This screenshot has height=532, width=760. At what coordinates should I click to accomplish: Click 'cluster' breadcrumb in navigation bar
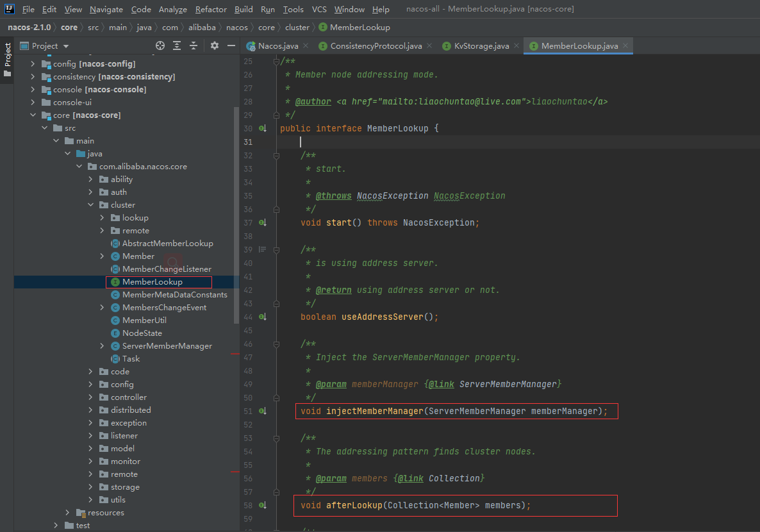click(x=297, y=28)
